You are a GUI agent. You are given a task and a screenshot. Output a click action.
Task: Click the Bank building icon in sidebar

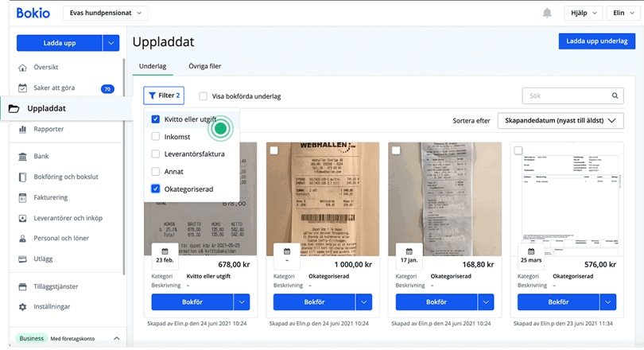pyautogui.click(x=22, y=157)
